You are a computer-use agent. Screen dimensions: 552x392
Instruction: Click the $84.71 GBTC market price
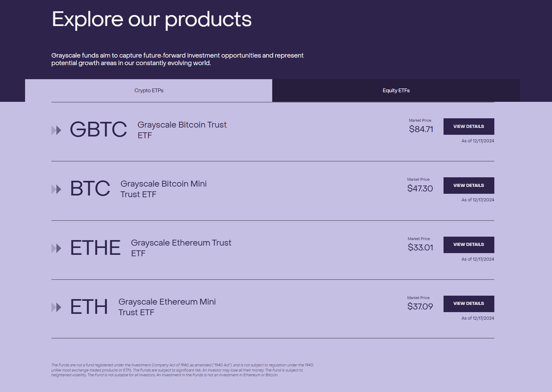point(421,129)
